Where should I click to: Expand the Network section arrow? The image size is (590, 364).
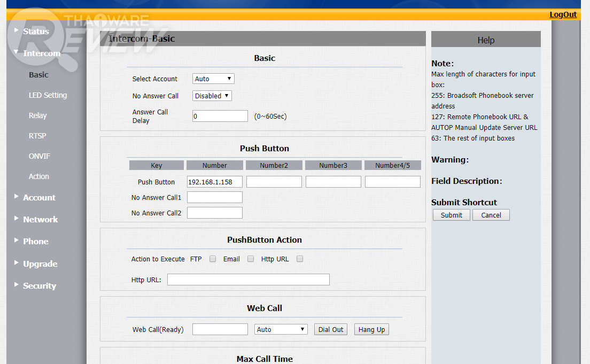pos(16,218)
